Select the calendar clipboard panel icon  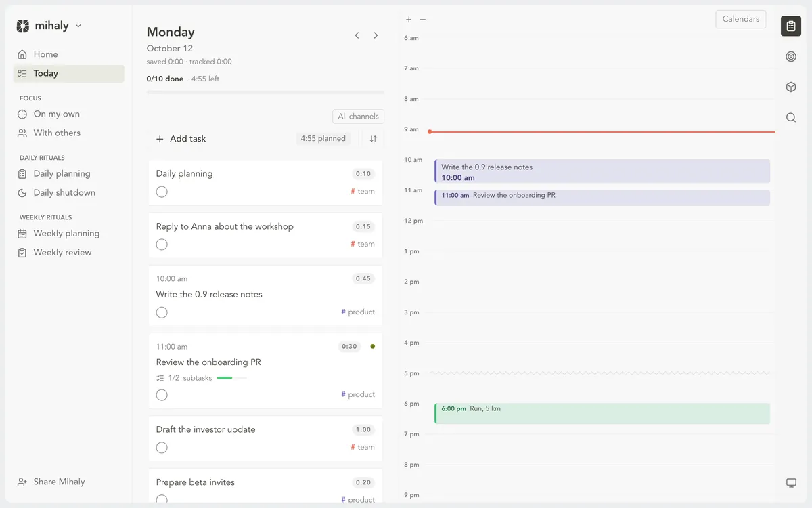[791, 26]
